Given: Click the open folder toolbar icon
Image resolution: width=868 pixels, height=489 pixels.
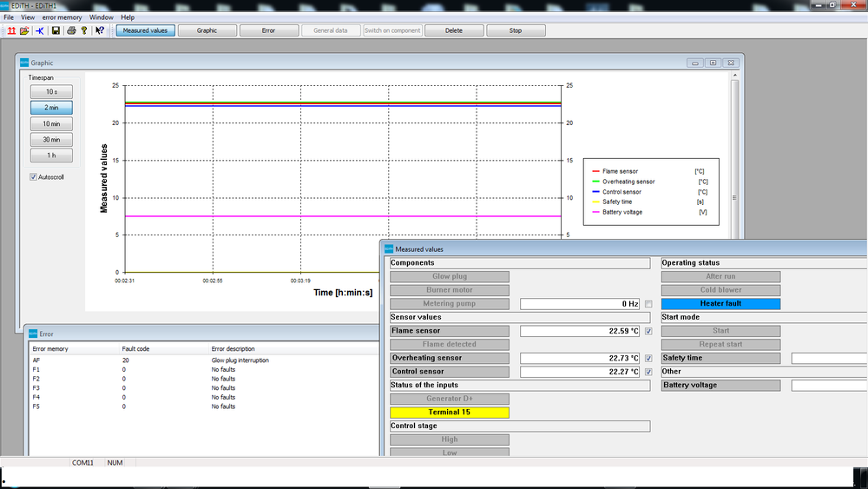Looking at the screenshot, I should click(x=24, y=30).
